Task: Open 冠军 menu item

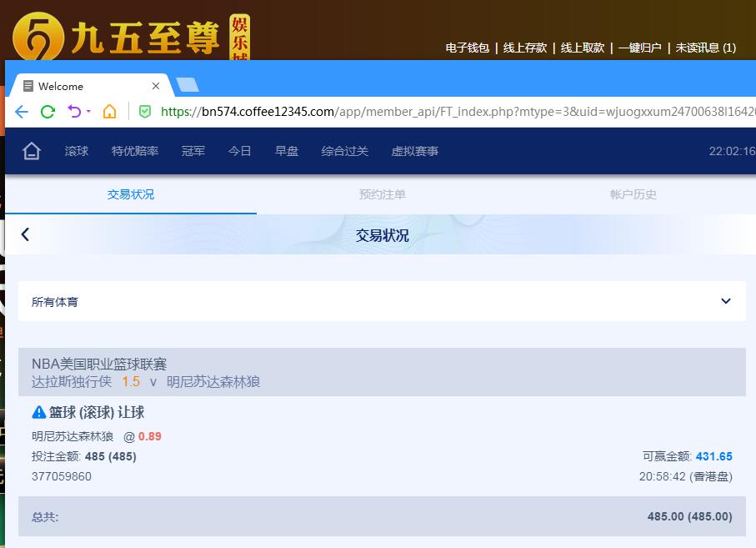Action: pos(193,151)
